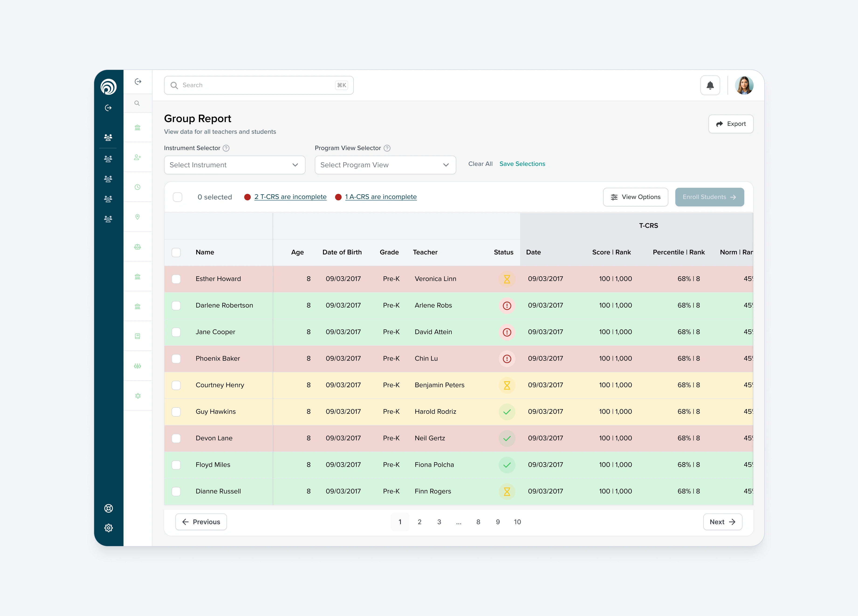Open the 2 T-CRS are incomplete link
Viewport: 858px width, 616px height.
point(290,197)
